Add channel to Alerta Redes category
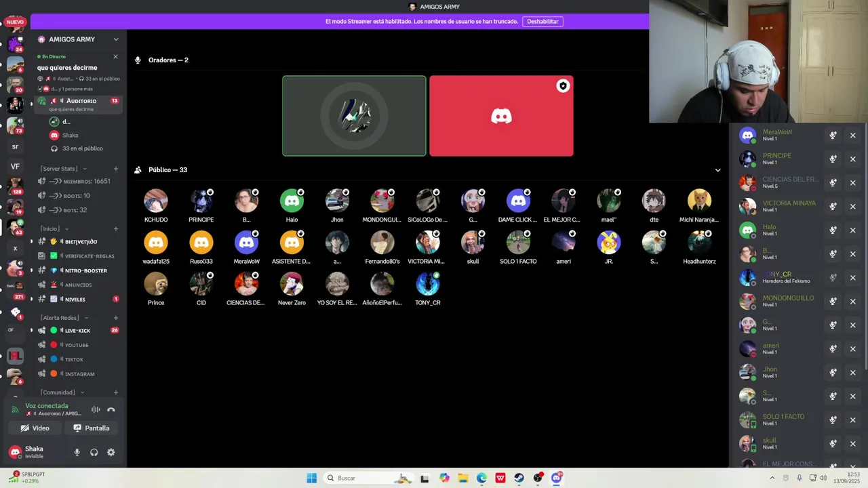Screen dimensions: 868x488 coord(116,318)
